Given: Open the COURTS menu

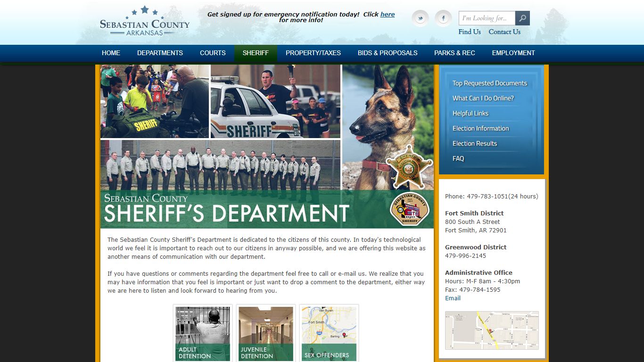Looking at the screenshot, I should (x=213, y=53).
